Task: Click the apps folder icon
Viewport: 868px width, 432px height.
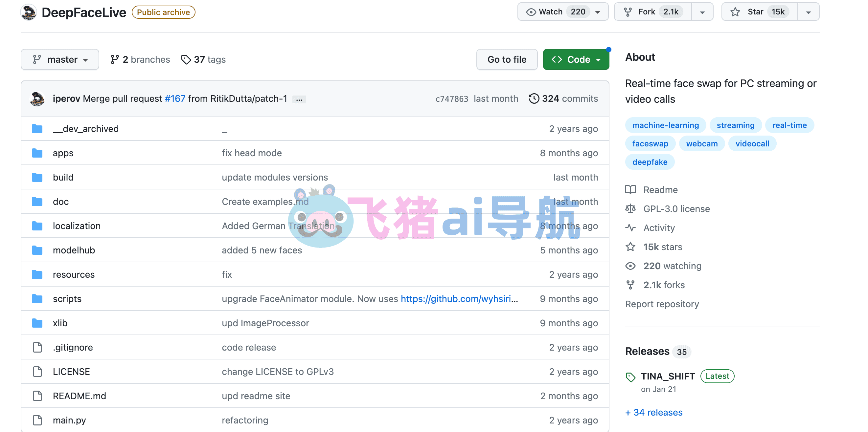Action: point(37,153)
